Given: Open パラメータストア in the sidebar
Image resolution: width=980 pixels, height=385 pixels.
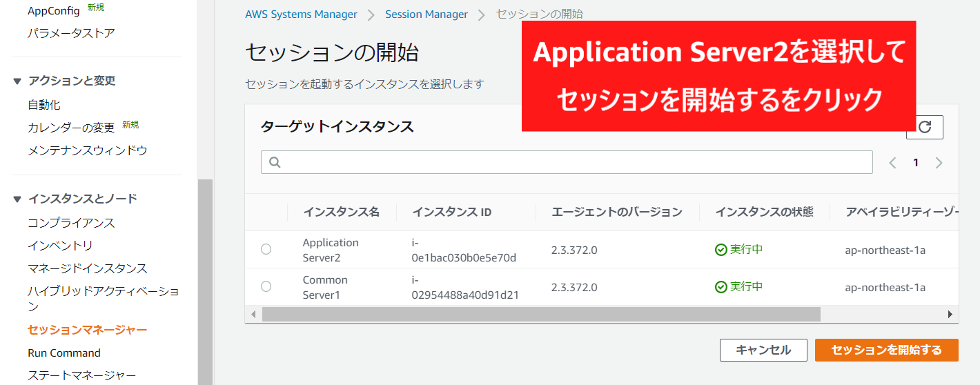Looking at the screenshot, I should tap(71, 33).
